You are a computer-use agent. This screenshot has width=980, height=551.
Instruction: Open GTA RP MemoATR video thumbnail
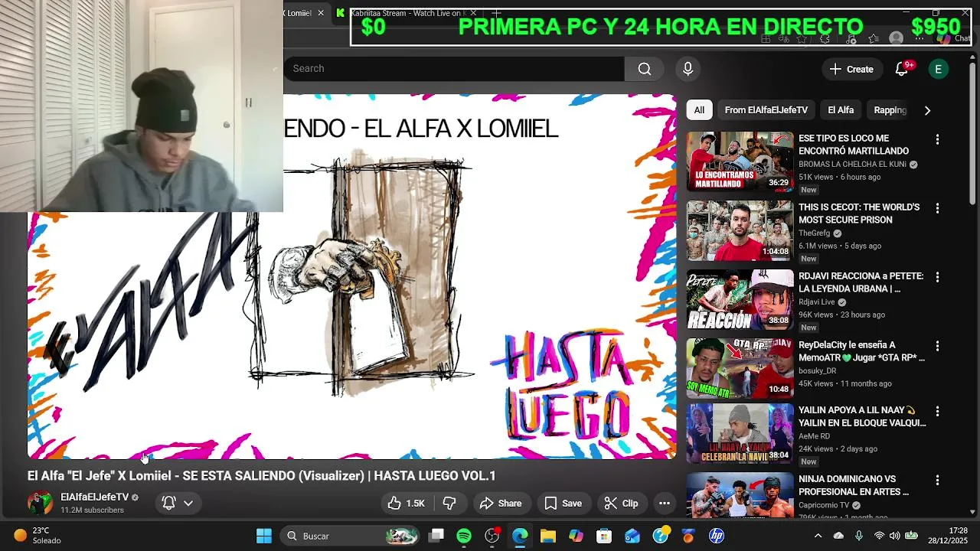point(740,368)
